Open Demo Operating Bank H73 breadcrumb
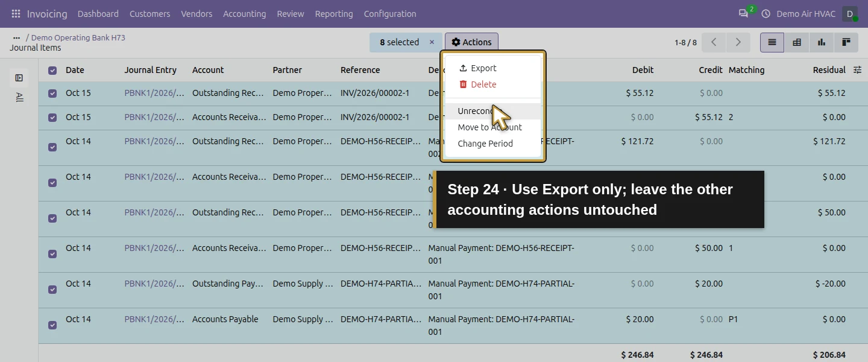This screenshot has height=362, width=868. click(78, 37)
